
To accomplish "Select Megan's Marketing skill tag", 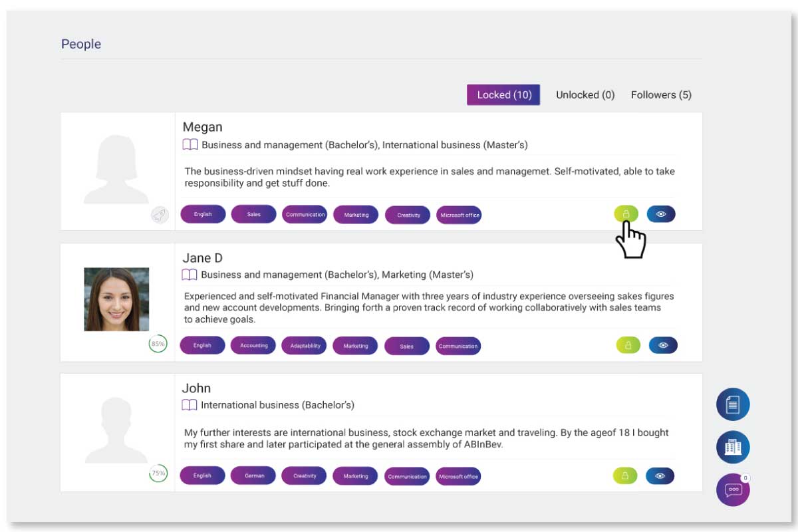I will [356, 215].
